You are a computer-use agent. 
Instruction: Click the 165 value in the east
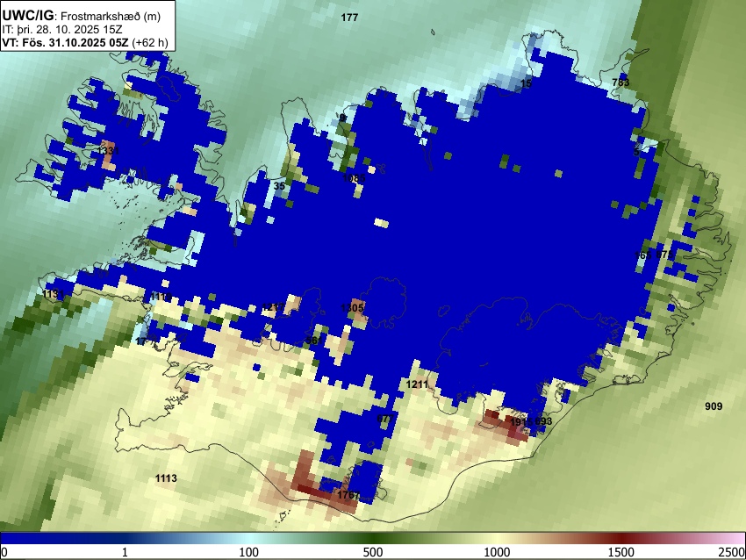point(643,255)
